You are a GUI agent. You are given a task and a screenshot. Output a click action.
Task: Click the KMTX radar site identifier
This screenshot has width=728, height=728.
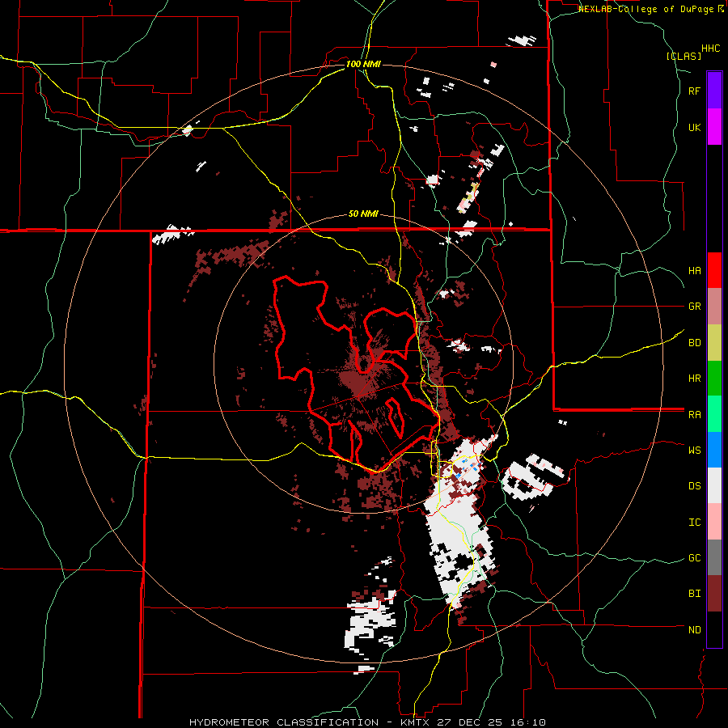pos(414,722)
